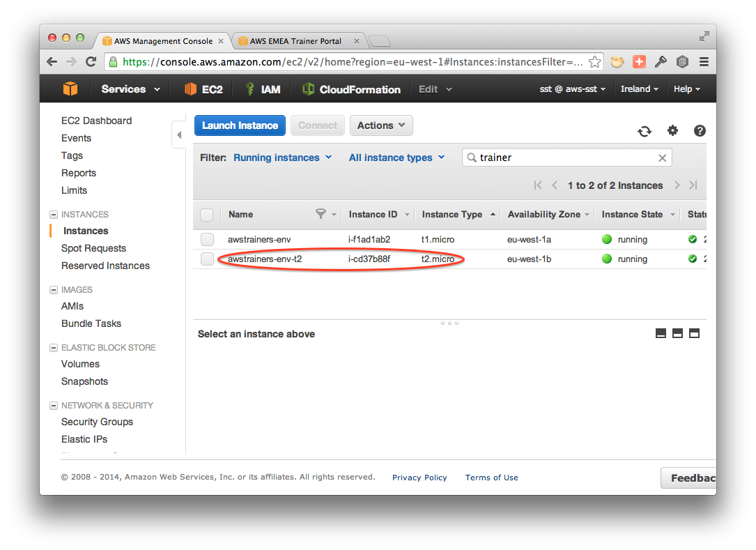The image size is (756, 550).
Task: Open Spot Requests in sidebar
Action: (93, 248)
